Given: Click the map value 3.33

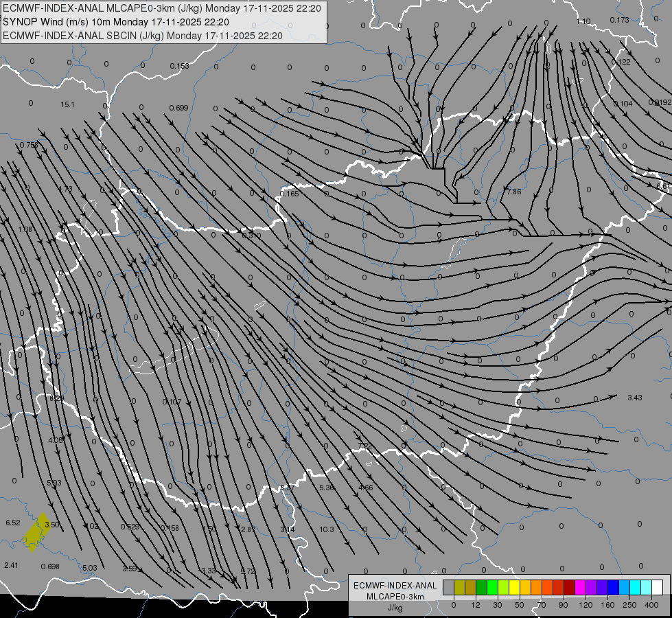Looking at the screenshot, I should [x=209, y=571].
